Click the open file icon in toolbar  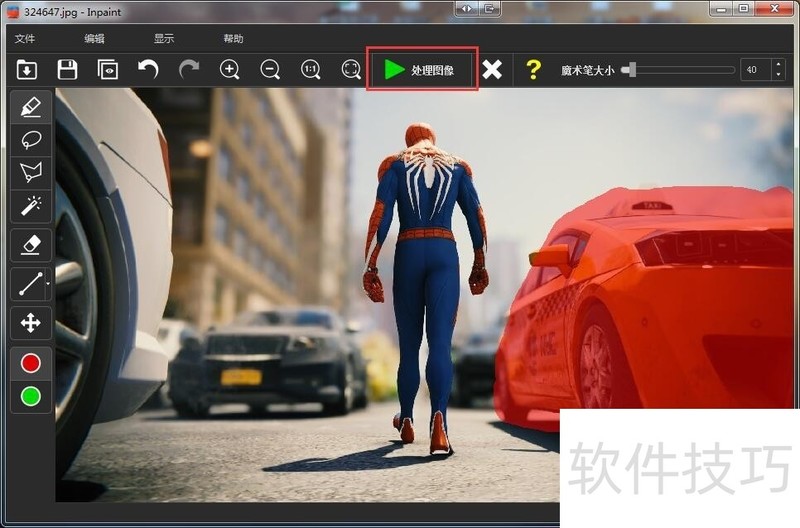point(27,70)
